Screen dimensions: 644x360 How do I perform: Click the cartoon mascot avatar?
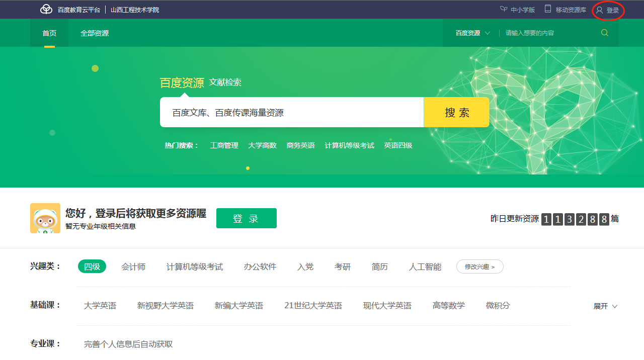[x=45, y=218]
